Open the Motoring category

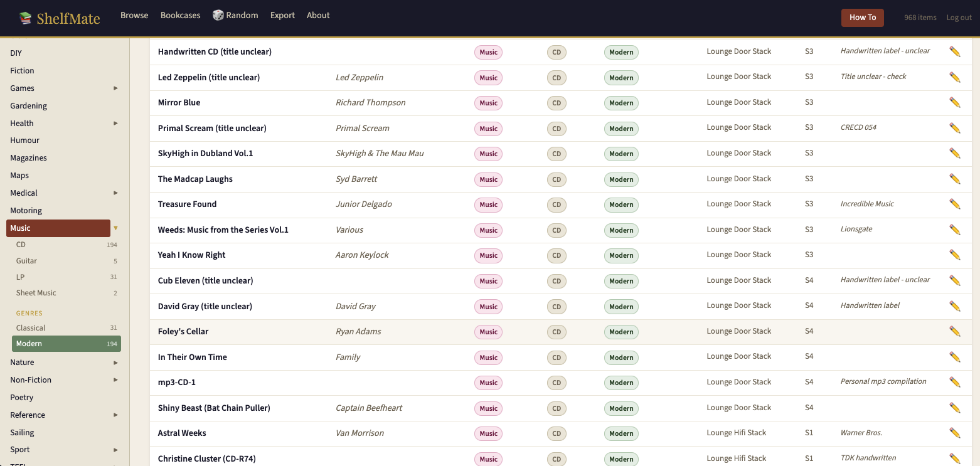point(26,211)
